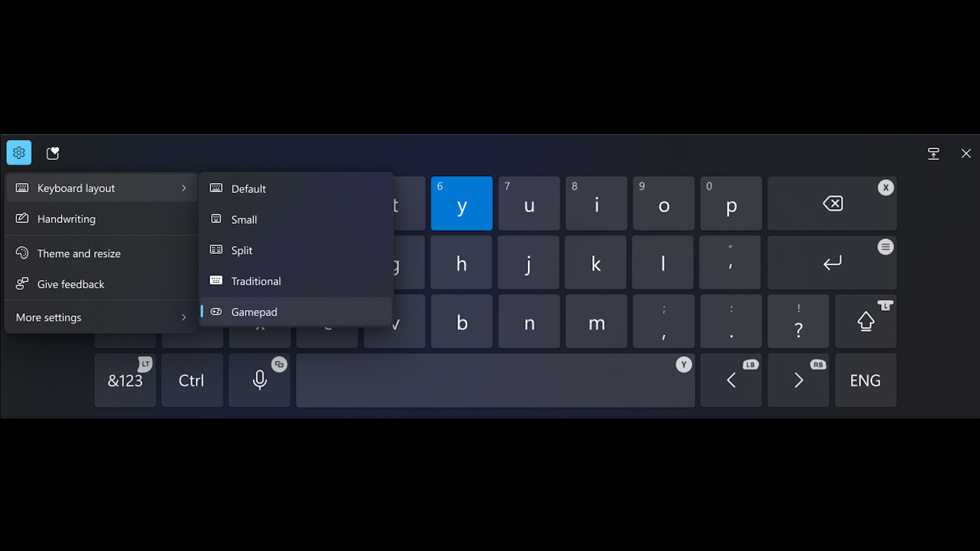Select the Small keyboard layout
Screen dimensions: 980x551
click(244, 219)
